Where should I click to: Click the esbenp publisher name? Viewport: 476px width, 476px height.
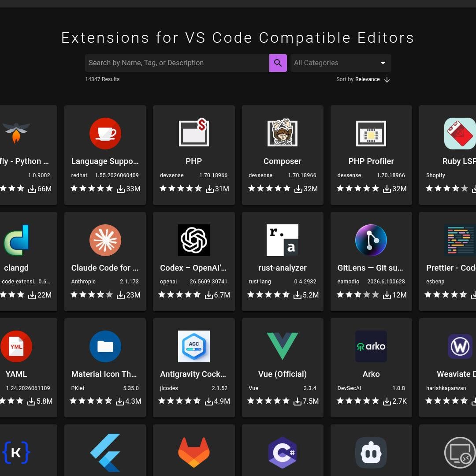435,281
